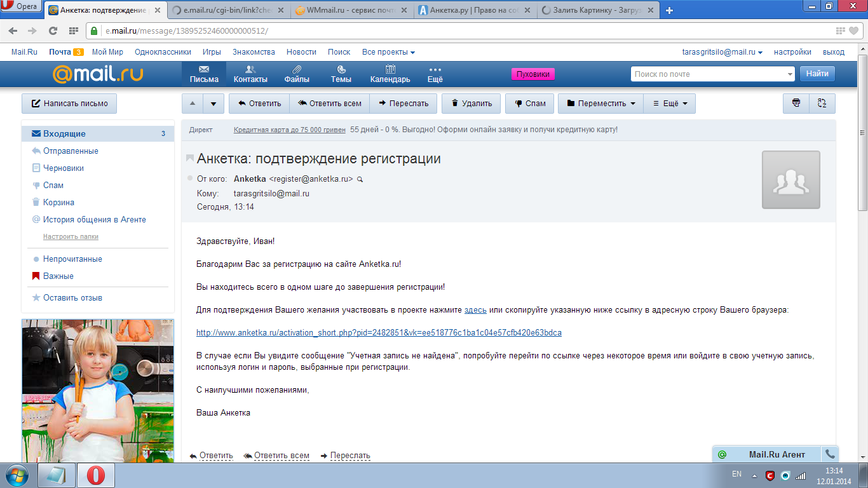This screenshot has height=488, width=868.
Task: Click Ответить button in toolbar
Action: pos(259,104)
